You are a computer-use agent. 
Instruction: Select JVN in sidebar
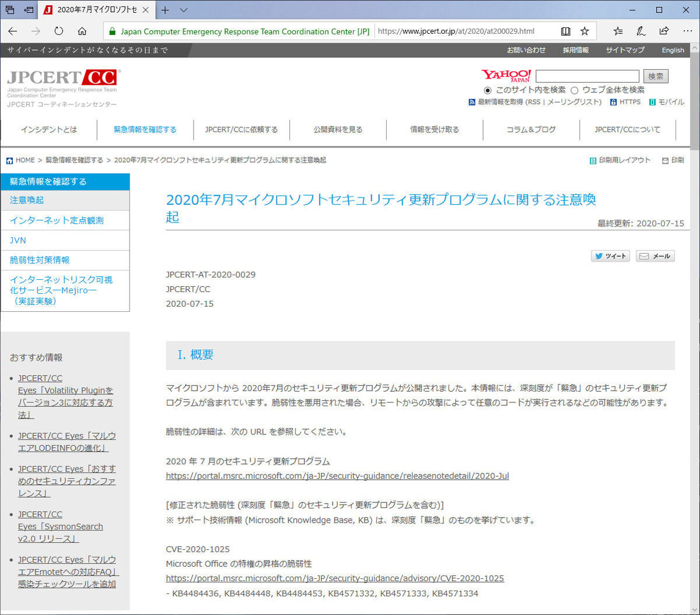(x=65, y=240)
